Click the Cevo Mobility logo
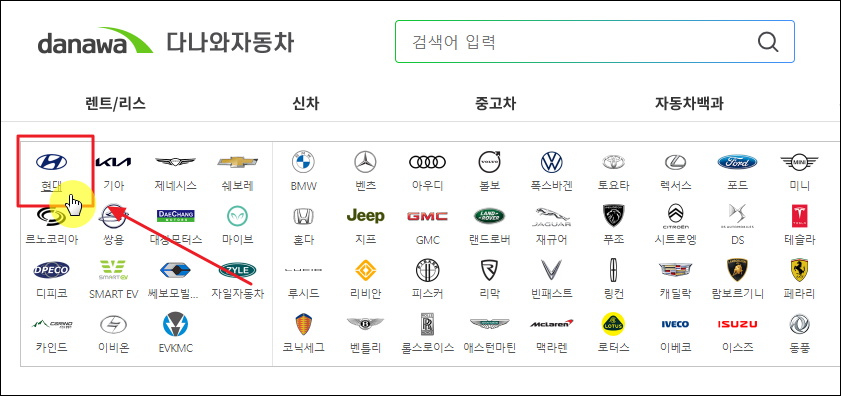This screenshot has height=396, width=841. pyautogui.click(x=175, y=270)
